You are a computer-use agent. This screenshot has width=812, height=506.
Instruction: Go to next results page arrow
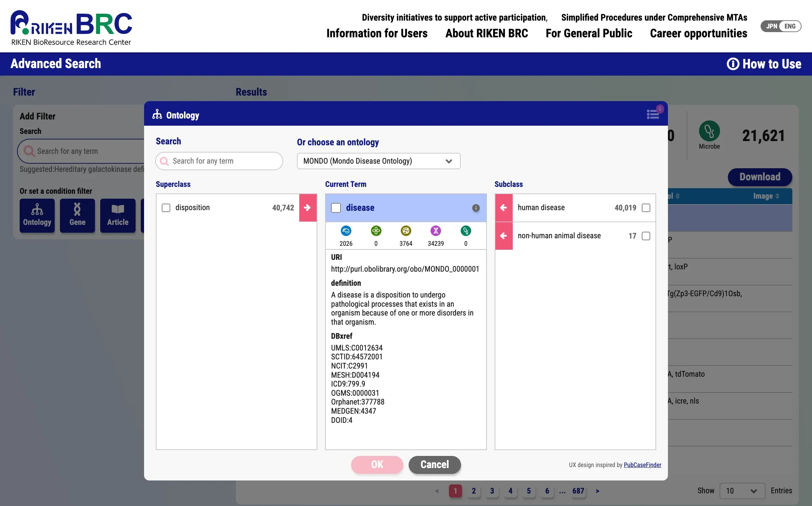597,491
